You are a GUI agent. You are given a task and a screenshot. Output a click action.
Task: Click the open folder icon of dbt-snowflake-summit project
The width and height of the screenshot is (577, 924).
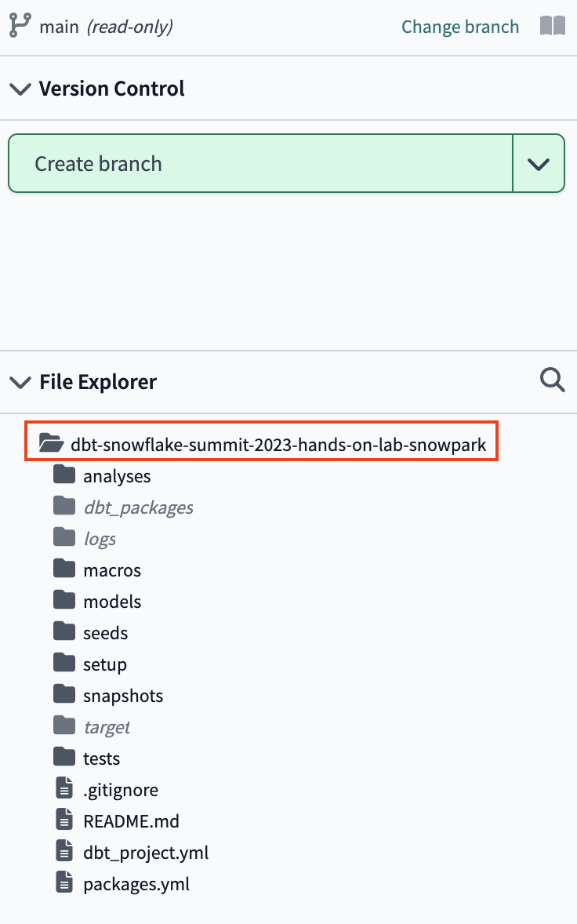coord(51,442)
